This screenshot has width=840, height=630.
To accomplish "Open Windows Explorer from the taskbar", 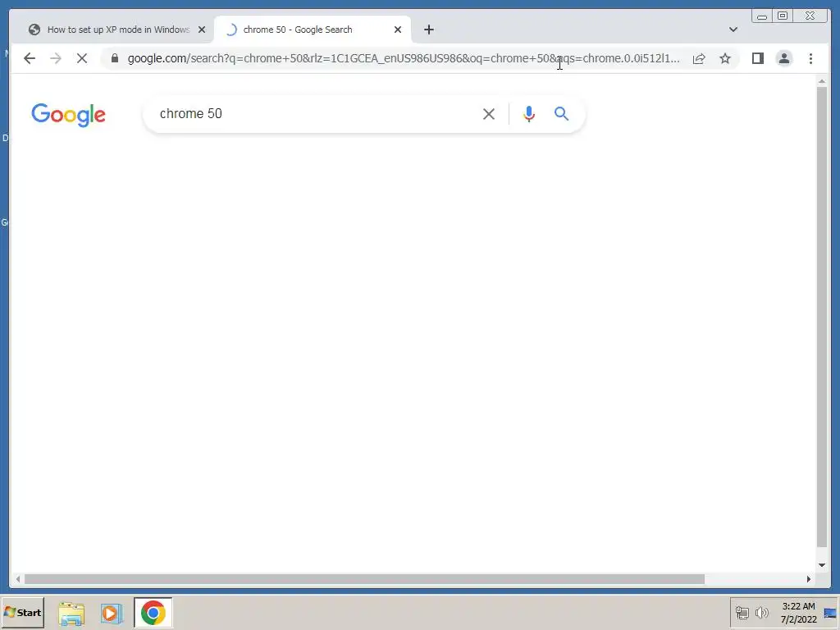I will pos(71,613).
